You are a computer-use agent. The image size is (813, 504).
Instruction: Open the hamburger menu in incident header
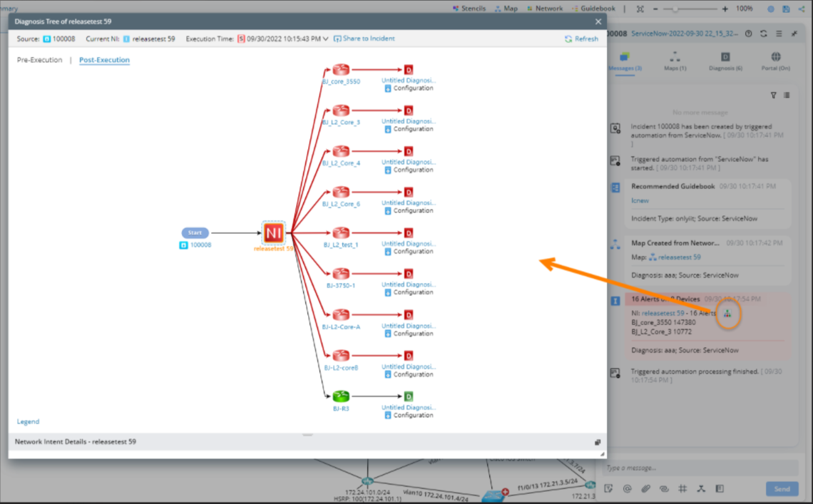(779, 34)
